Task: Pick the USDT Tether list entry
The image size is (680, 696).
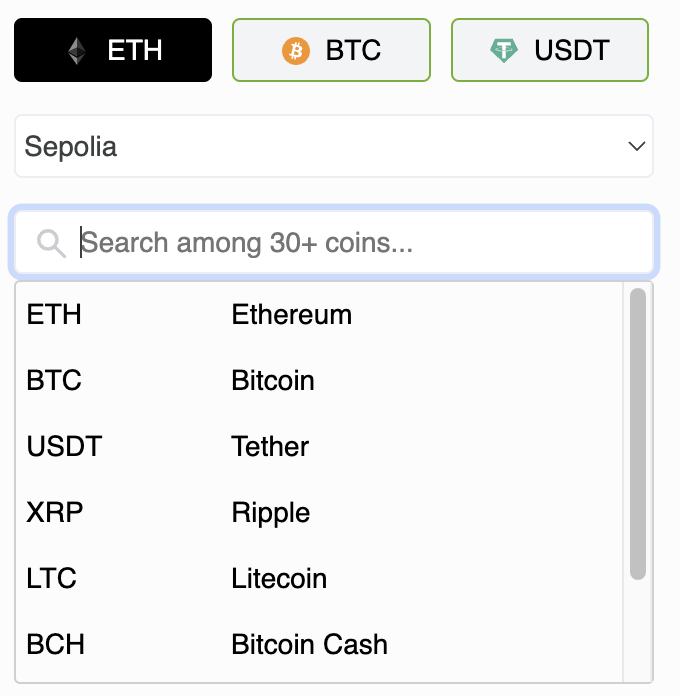Action: pos(319,446)
